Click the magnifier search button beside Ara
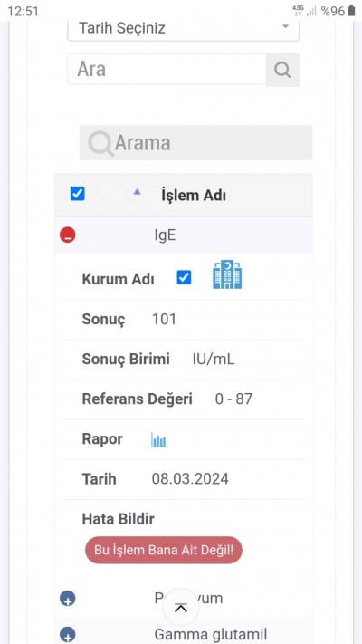The height and width of the screenshot is (644, 362). [x=282, y=70]
